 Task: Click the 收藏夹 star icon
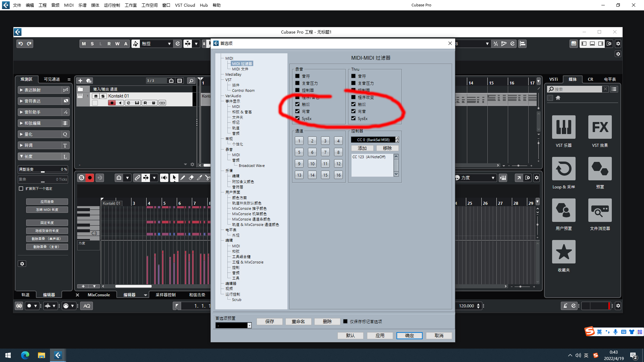tap(564, 252)
